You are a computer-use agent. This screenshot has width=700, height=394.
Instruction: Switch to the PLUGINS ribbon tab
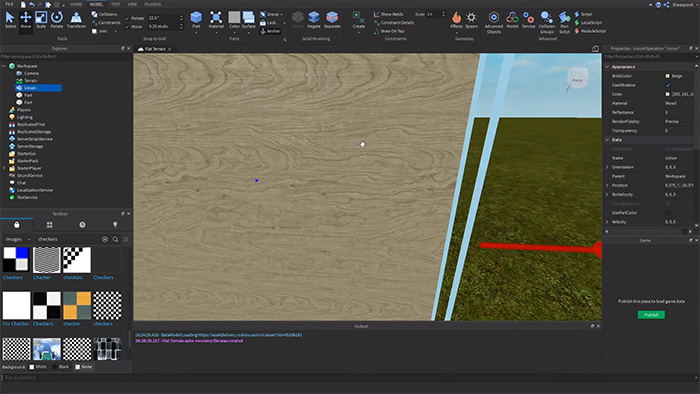click(x=153, y=4)
